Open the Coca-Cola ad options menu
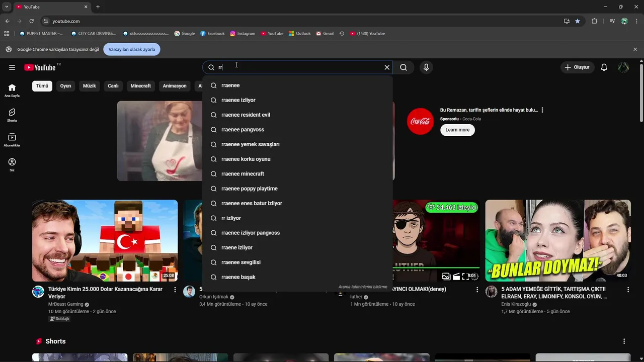644x362 pixels. 542,110
